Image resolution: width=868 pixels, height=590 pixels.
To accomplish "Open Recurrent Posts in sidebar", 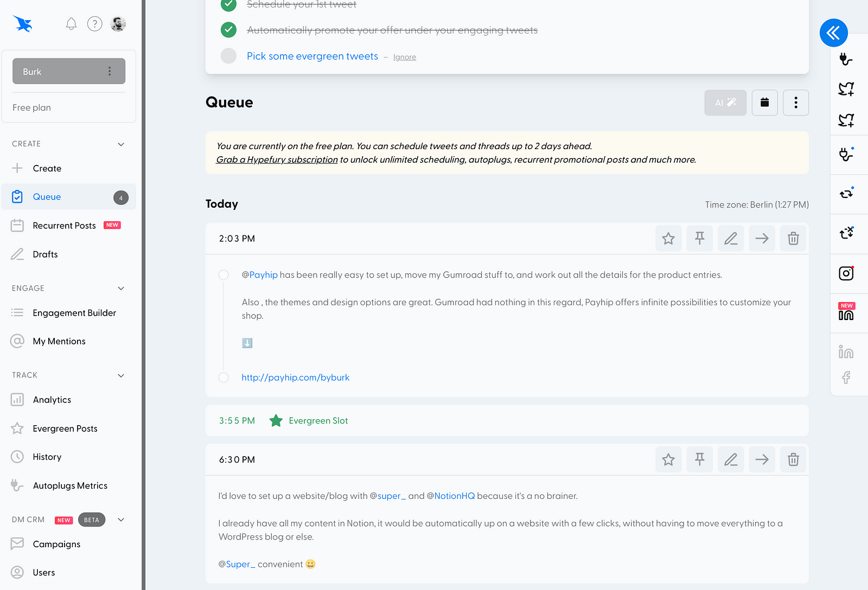I will point(64,226).
